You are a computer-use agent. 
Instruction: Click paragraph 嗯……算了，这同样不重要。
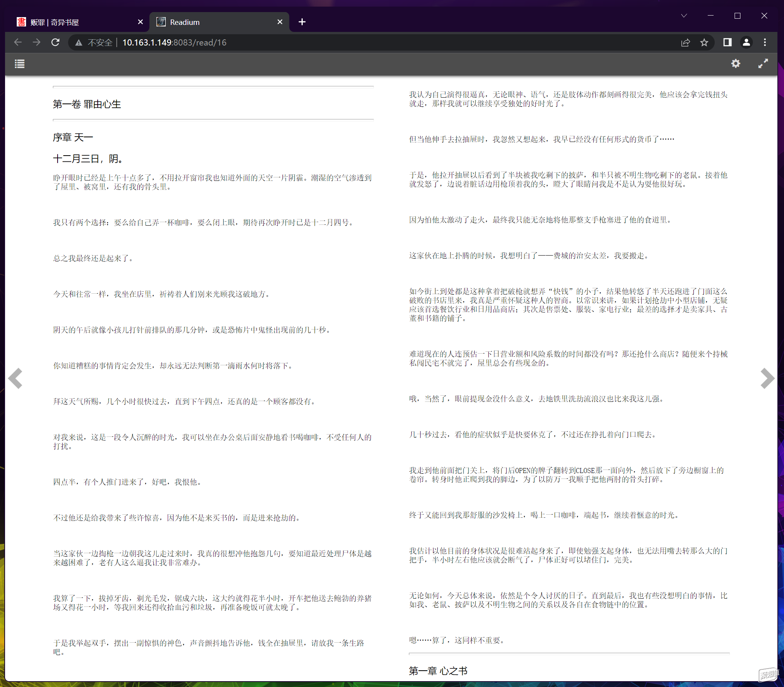pos(457,640)
